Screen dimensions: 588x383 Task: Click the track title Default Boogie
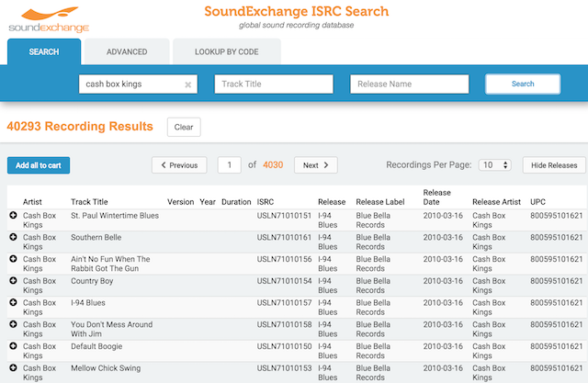tap(96, 346)
